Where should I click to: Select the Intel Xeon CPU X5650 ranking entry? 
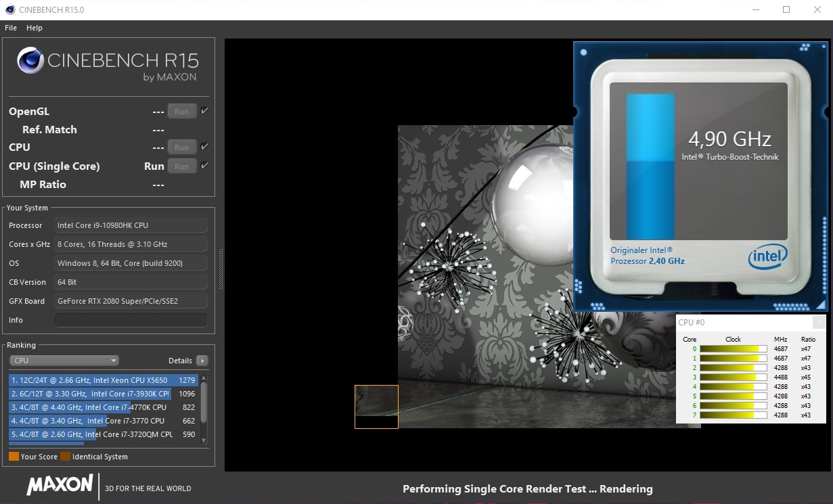point(104,380)
